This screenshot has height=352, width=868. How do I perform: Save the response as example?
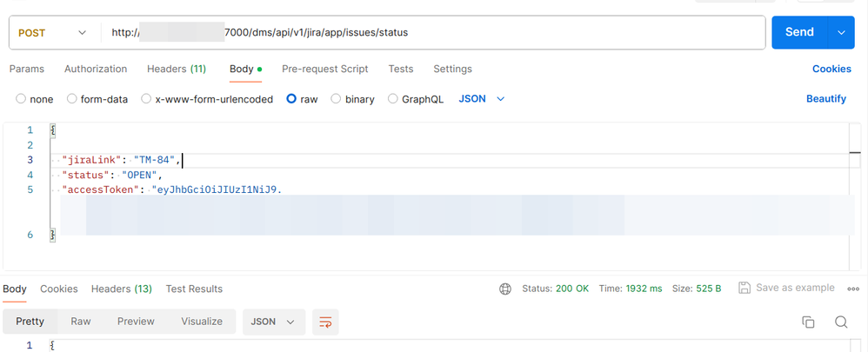click(x=786, y=288)
